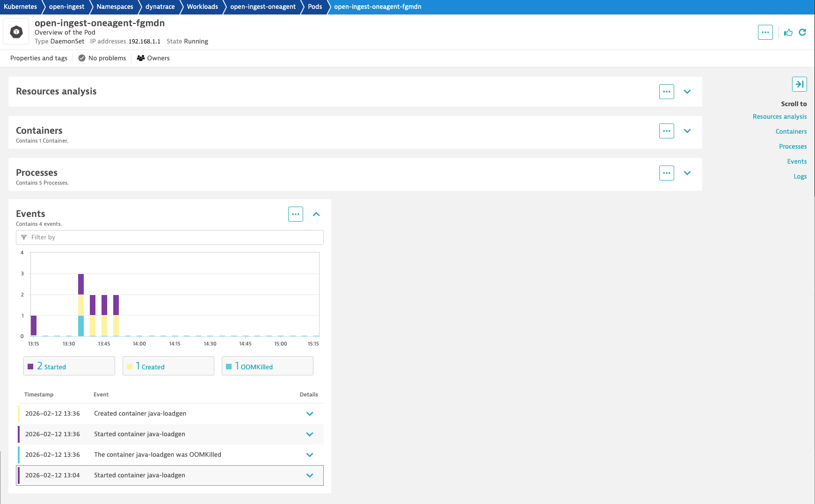This screenshot has height=504, width=815.
Task: Open Processes section more-options menu
Action: 666,173
